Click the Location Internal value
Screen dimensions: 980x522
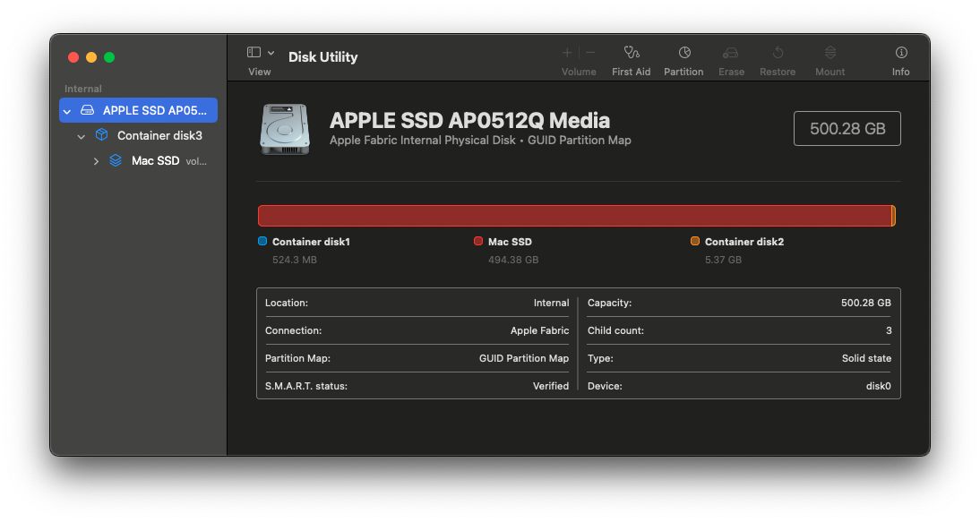pos(551,303)
